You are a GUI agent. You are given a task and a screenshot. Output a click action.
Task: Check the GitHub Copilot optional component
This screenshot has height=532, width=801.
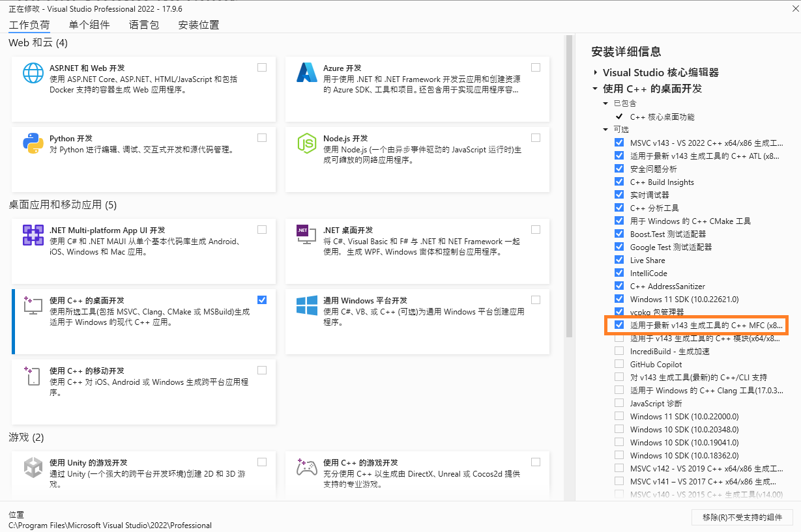tap(619, 364)
